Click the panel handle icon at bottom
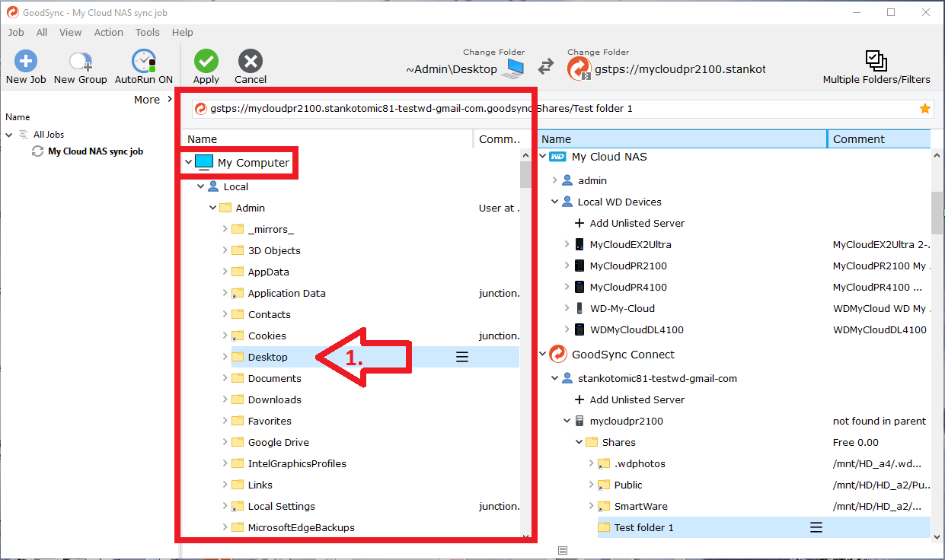This screenshot has height=560, width=945. pos(562,550)
